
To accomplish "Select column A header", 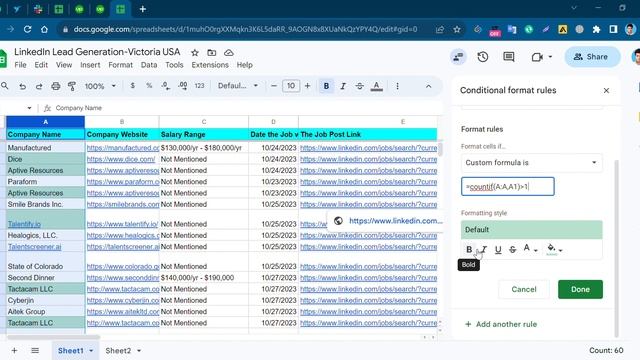I will (x=45, y=122).
